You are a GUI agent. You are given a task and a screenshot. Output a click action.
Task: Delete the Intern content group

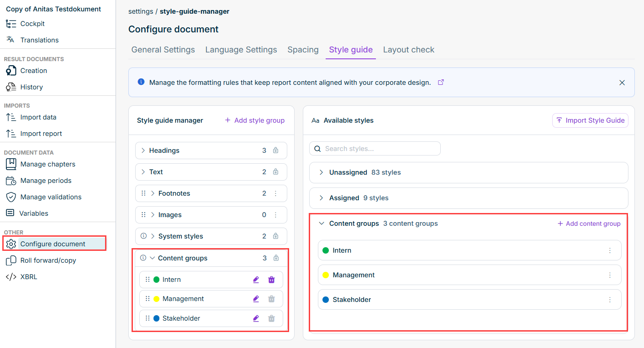(x=271, y=280)
